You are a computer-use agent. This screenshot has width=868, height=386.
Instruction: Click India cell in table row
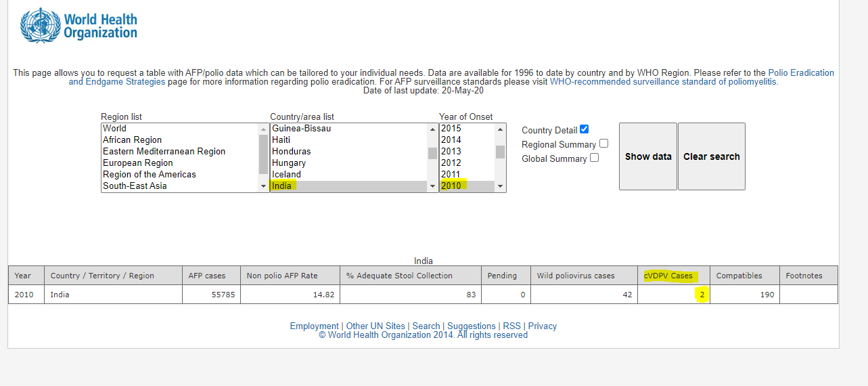(x=114, y=295)
